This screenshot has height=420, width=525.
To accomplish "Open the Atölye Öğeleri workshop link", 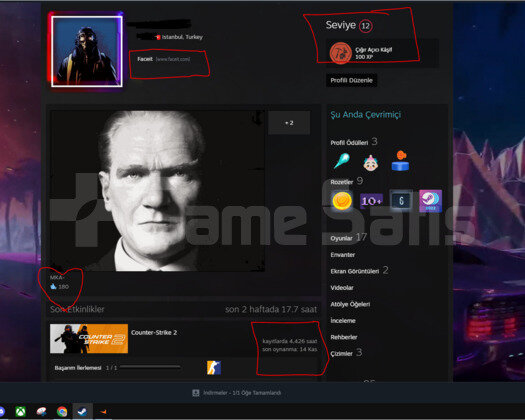I will (350, 304).
